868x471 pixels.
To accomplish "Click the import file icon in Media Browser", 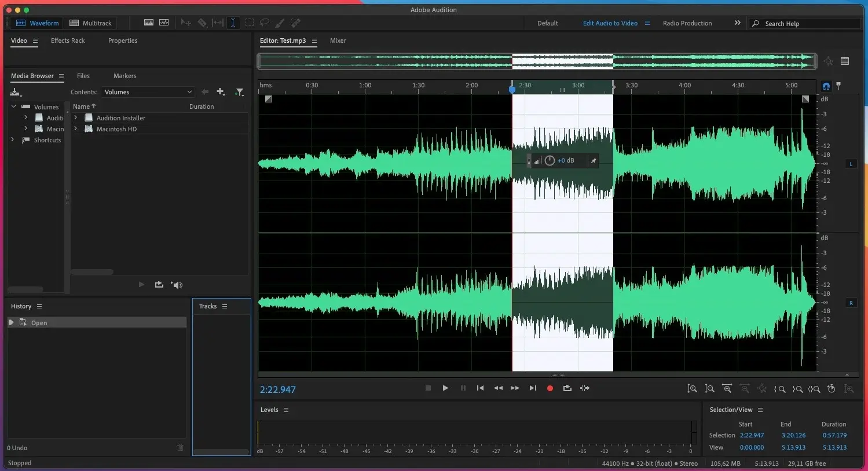I will point(16,93).
